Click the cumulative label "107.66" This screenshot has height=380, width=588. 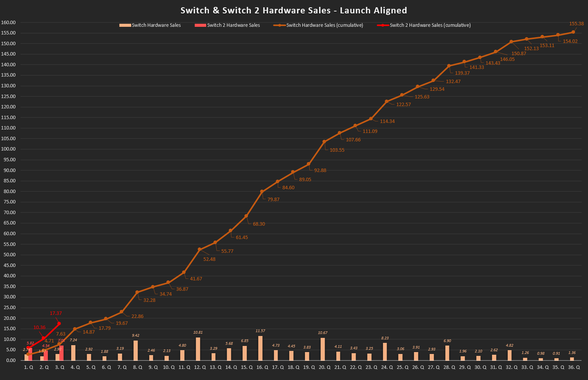point(353,140)
